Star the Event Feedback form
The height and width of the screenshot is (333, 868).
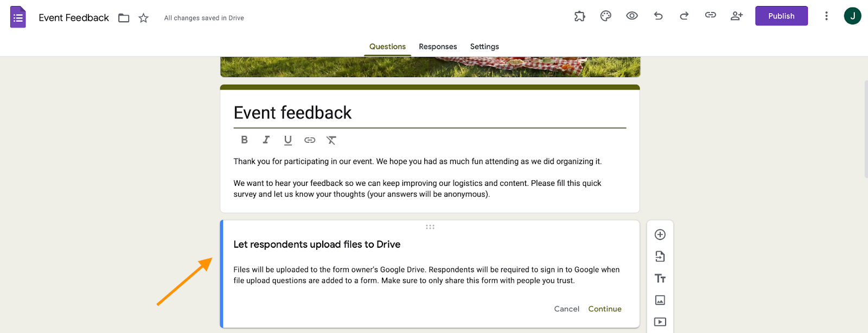[x=143, y=18]
